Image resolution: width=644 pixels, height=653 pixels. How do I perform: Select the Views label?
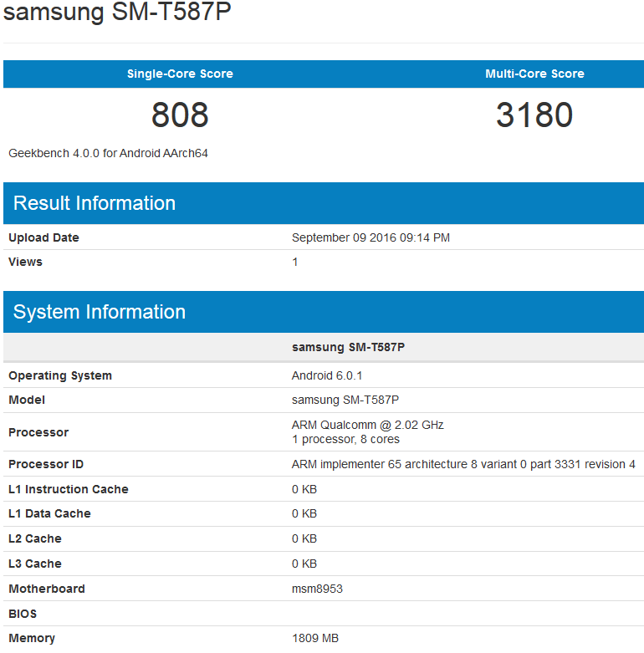click(25, 262)
